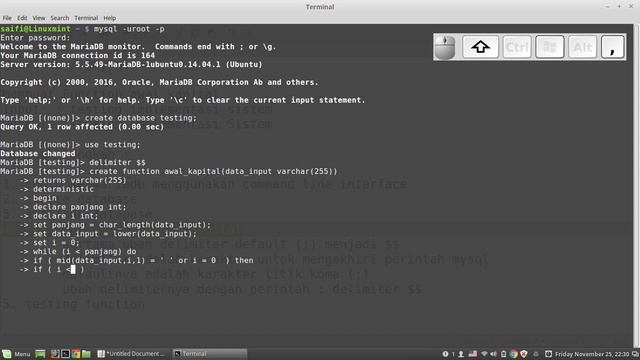Click the terminal scrollbar on right edge
The image size is (640, 360).
click(x=636, y=186)
